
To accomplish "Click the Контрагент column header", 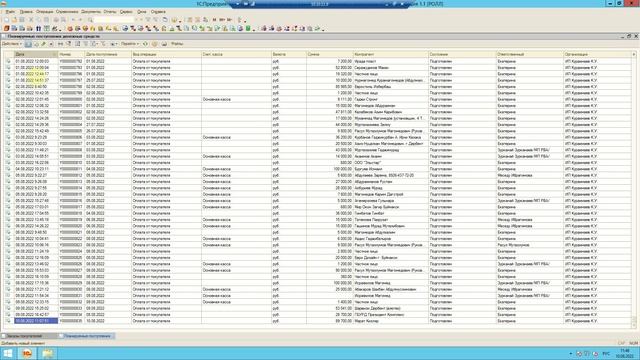I will (x=391, y=54).
